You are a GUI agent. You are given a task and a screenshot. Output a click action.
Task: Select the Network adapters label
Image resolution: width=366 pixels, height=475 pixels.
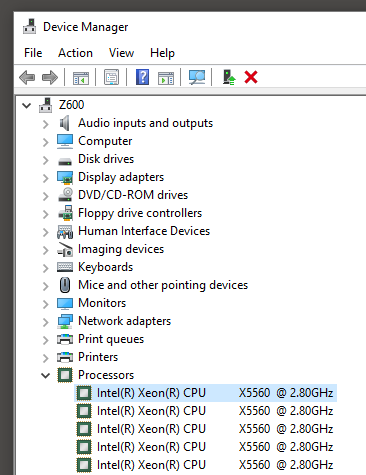[x=124, y=321]
